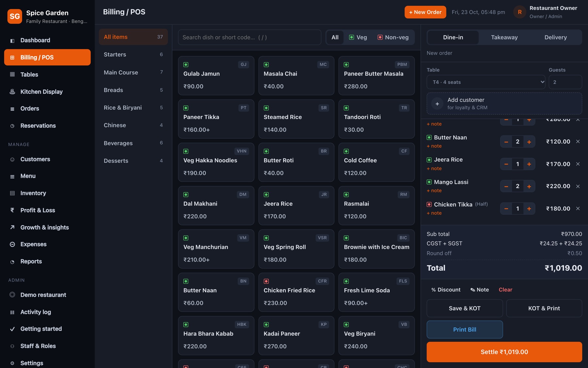The image size is (588, 368).
Task: Open the Dashboard icon in sidebar
Action: point(12,41)
